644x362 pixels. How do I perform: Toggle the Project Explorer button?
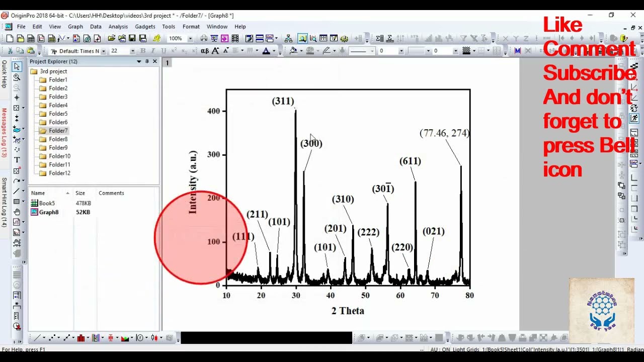[x=302, y=38]
